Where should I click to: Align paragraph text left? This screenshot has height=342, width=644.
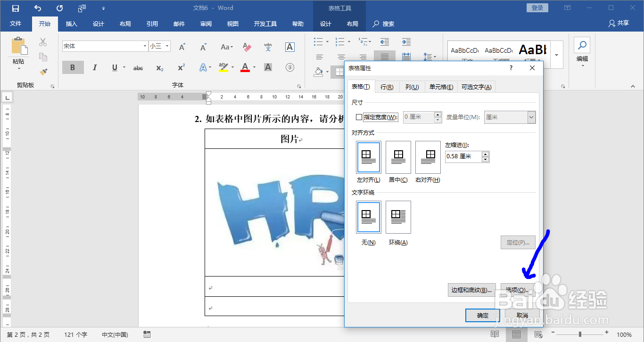(x=320, y=57)
